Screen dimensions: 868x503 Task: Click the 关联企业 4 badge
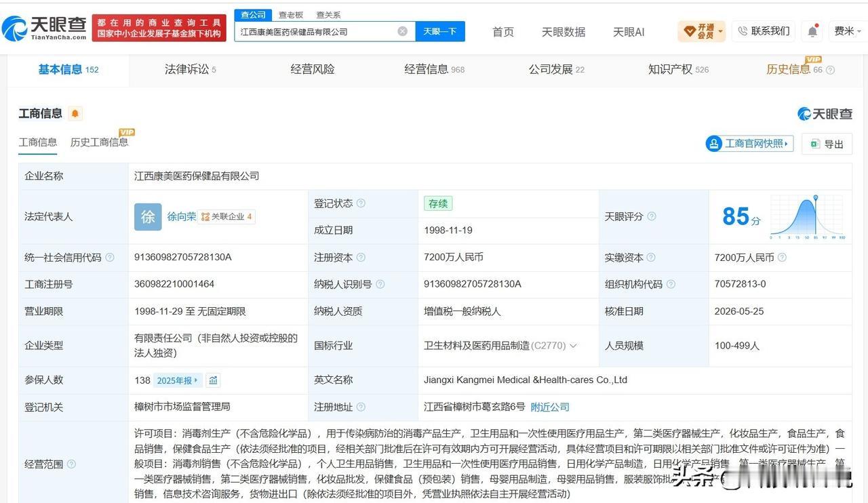227,217
